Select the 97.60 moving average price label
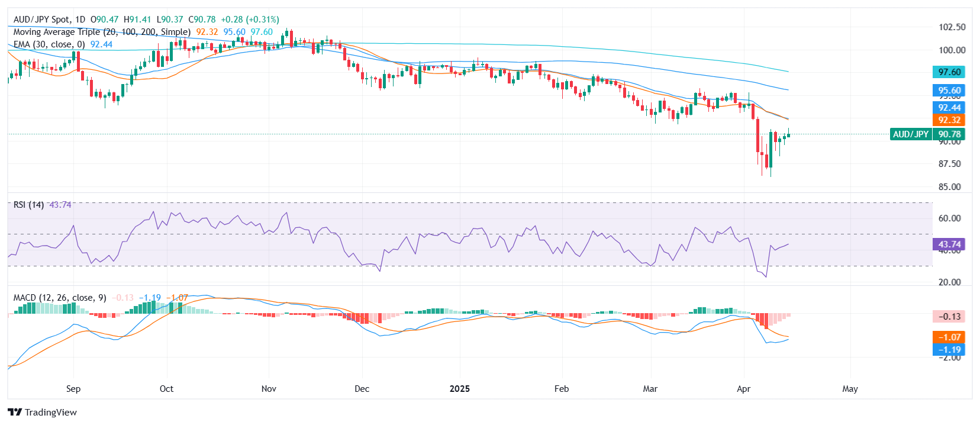980x425 pixels. pyautogui.click(x=949, y=72)
